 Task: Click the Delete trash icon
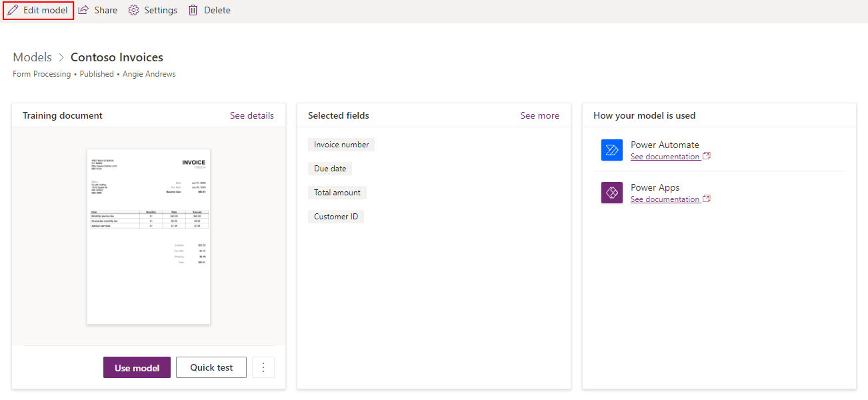coord(193,9)
